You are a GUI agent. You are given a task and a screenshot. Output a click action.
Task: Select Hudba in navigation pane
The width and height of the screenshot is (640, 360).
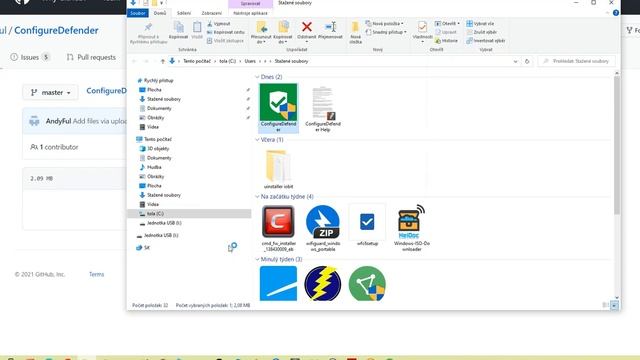pos(154,167)
